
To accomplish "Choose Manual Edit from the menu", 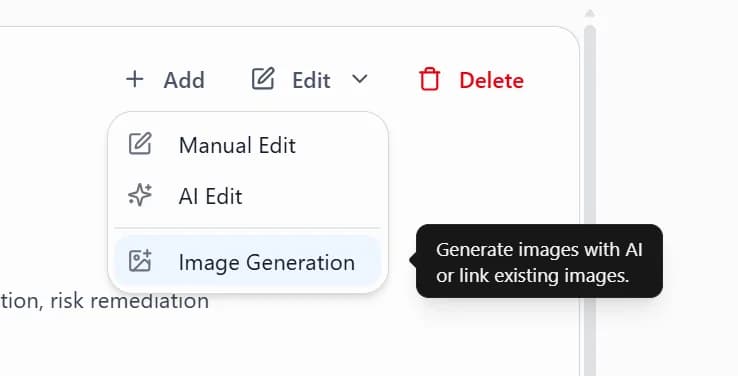I will [x=248, y=144].
